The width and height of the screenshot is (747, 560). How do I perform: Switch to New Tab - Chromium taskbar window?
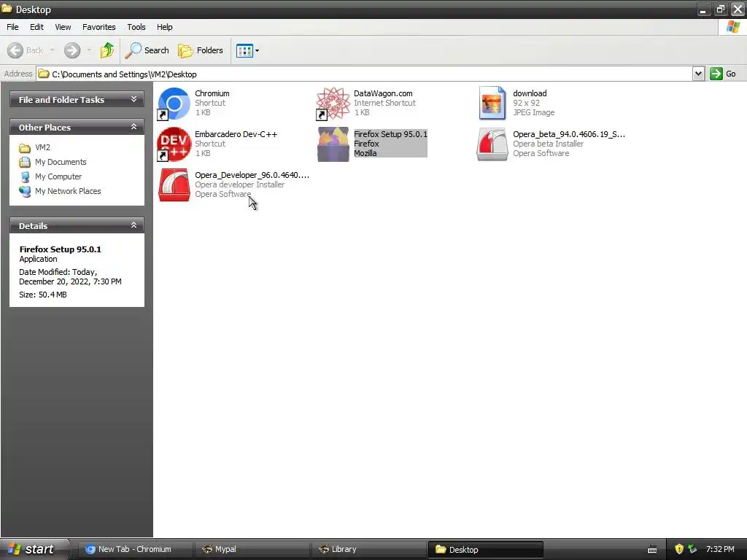(x=134, y=550)
